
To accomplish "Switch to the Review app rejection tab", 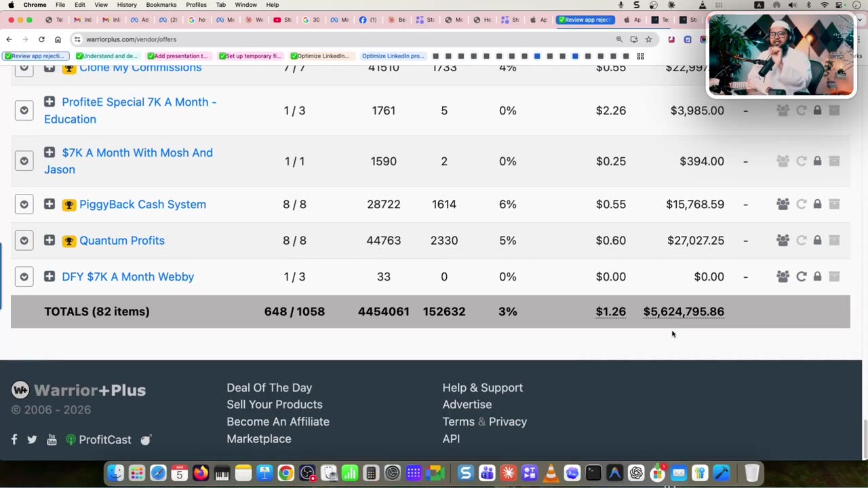I will pyautogui.click(x=585, y=20).
